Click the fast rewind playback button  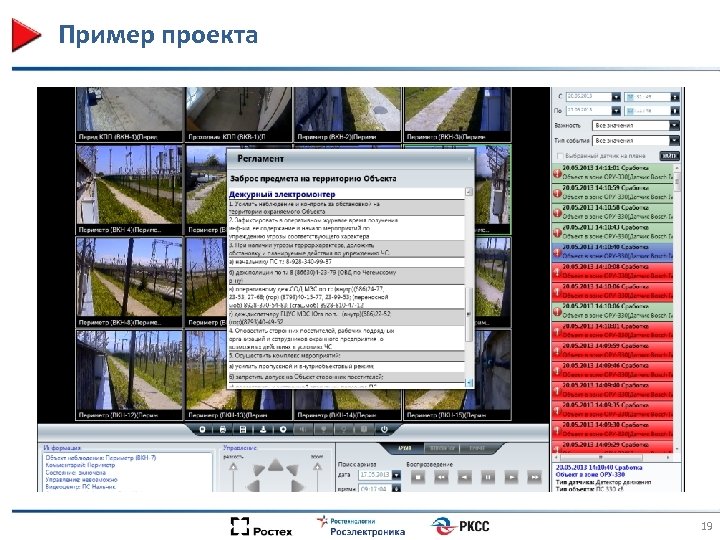(x=441, y=477)
